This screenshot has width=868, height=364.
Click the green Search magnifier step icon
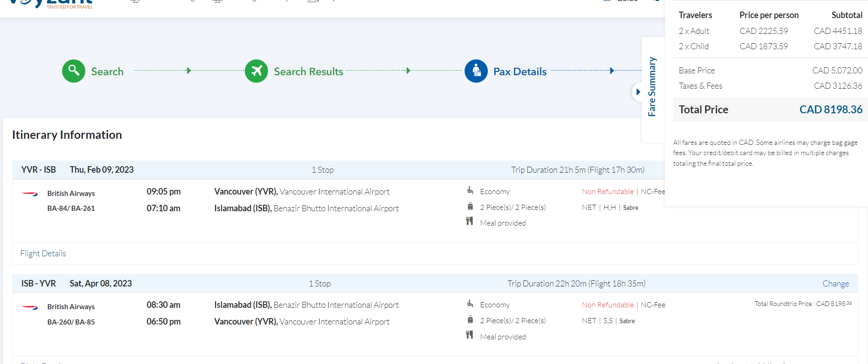(74, 71)
